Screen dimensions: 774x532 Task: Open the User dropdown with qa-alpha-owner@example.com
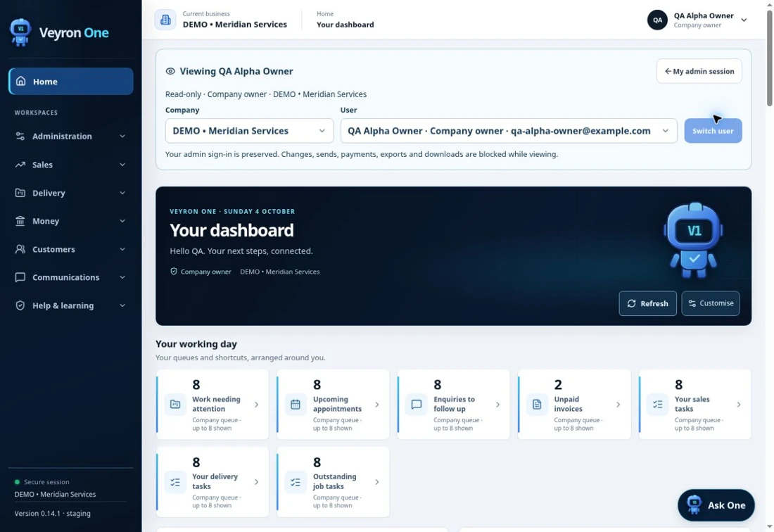(x=509, y=131)
